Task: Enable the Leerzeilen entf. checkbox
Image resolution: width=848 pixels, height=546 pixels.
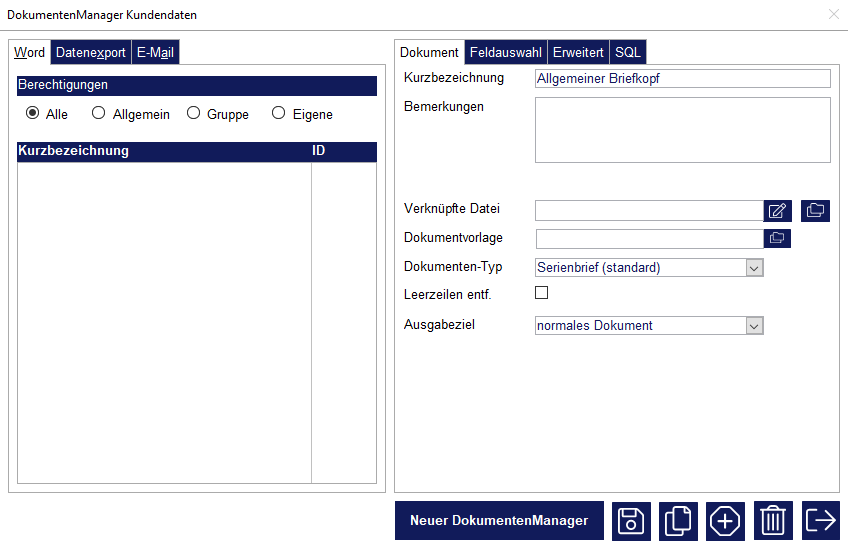Action: coord(542,293)
